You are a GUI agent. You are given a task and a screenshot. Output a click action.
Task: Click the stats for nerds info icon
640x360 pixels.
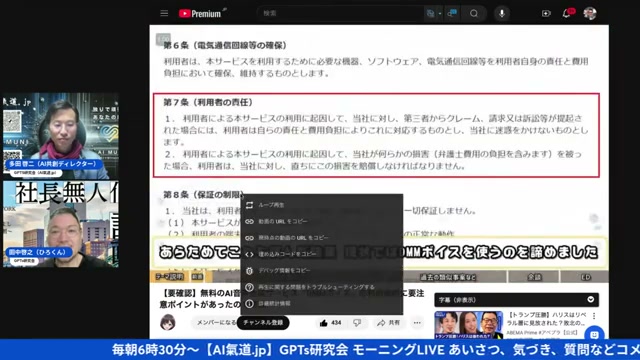[249, 304]
